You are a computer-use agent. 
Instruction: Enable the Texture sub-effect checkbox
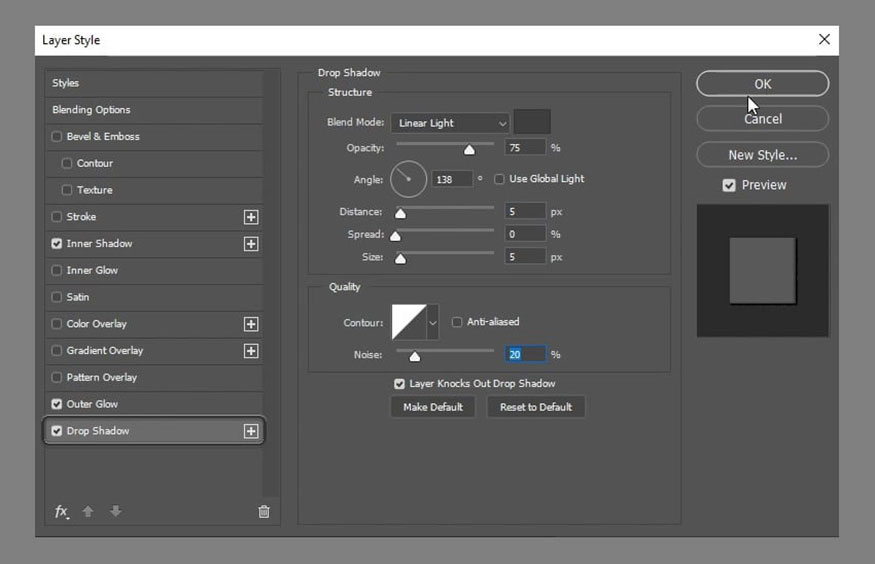(67, 190)
